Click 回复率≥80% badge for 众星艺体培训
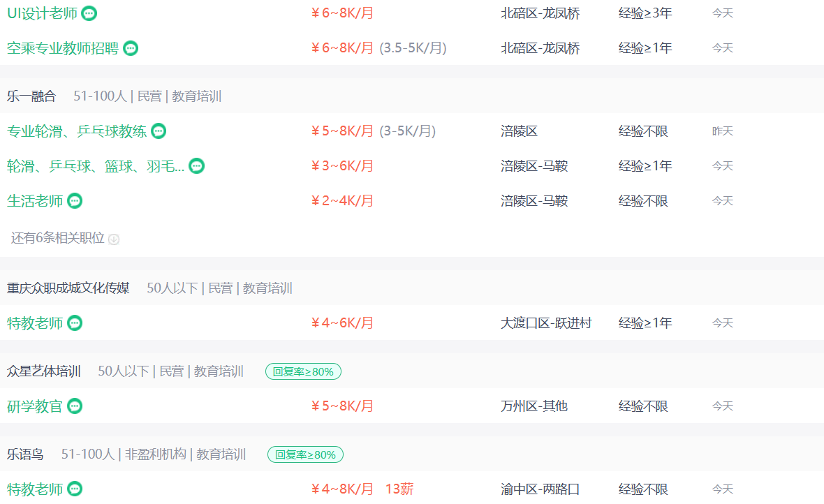The height and width of the screenshot is (504, 824). [x=303, y=371]
